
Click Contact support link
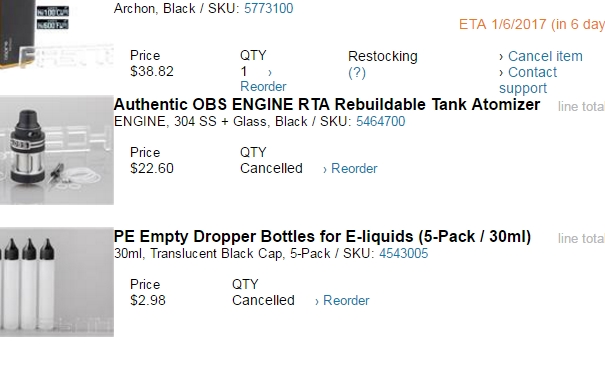pyautogui.click(x=528, y=80)
